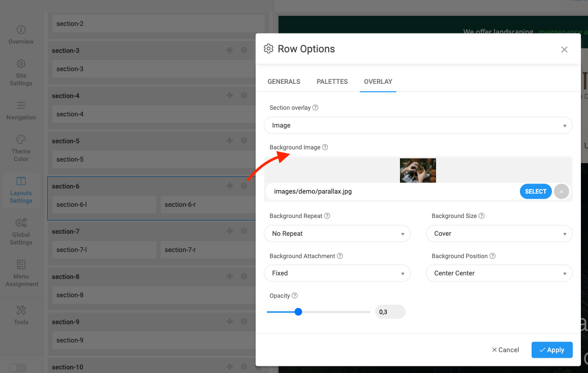
Task: Click the background image path field
Action: tap(391, 192)
